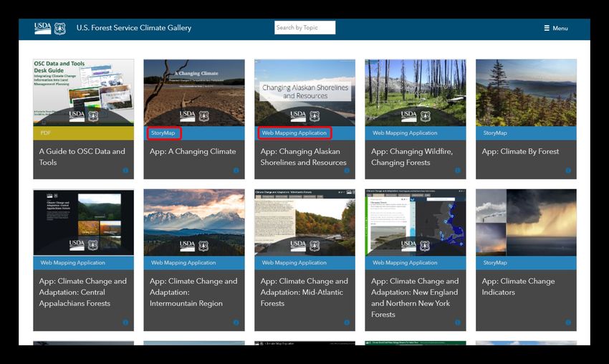This screenshot has height=364, width=609.
Task: Open the burned forest wildfire thumbnail
Action: [416, 92]
